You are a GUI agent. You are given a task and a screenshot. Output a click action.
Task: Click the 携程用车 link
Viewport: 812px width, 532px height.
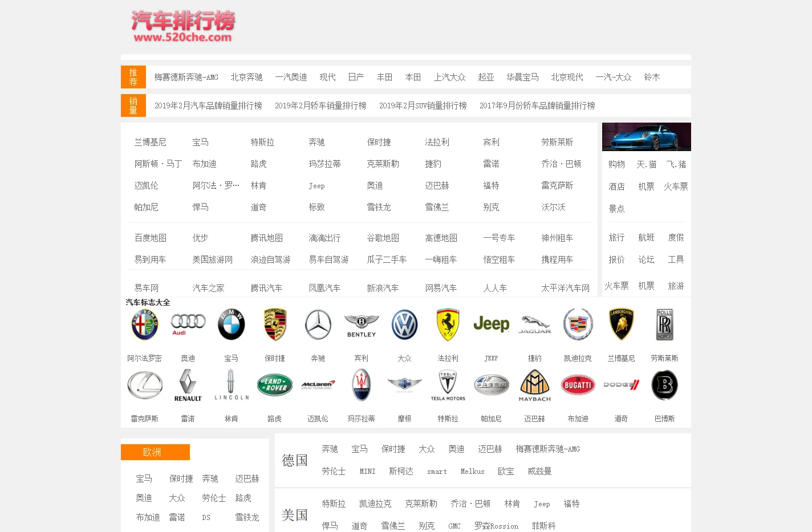click(x=557, y=259)
